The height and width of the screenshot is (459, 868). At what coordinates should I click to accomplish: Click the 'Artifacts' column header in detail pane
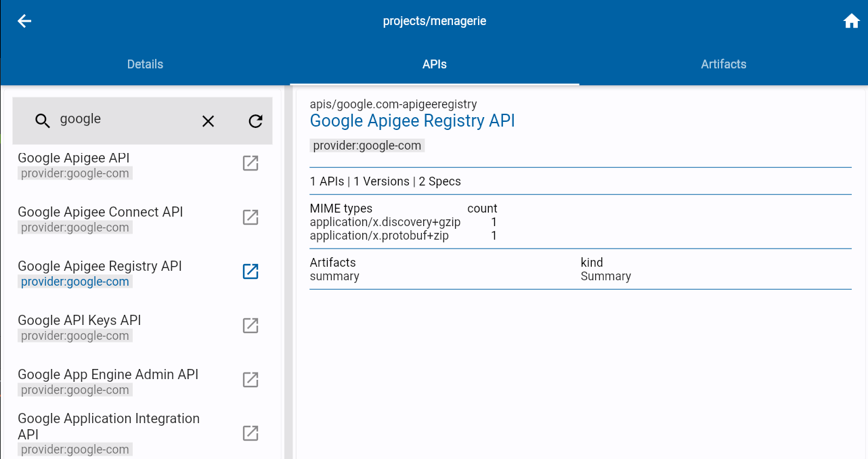point(332,263)
